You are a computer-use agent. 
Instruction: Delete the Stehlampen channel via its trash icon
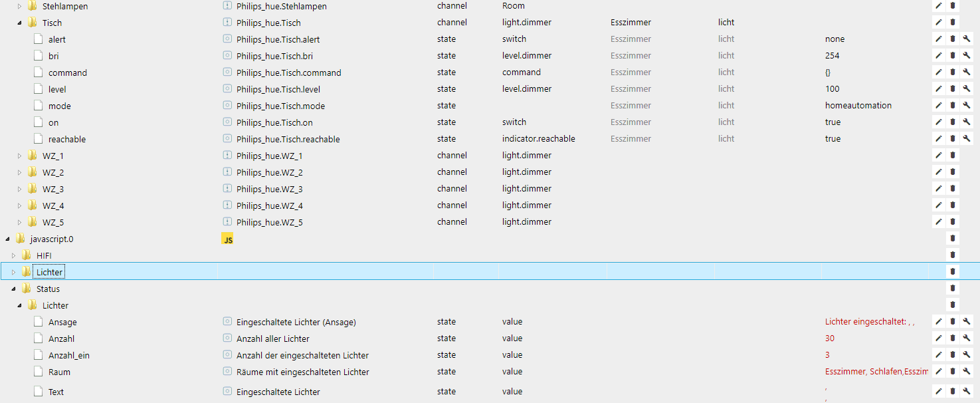tap(952, 5)
